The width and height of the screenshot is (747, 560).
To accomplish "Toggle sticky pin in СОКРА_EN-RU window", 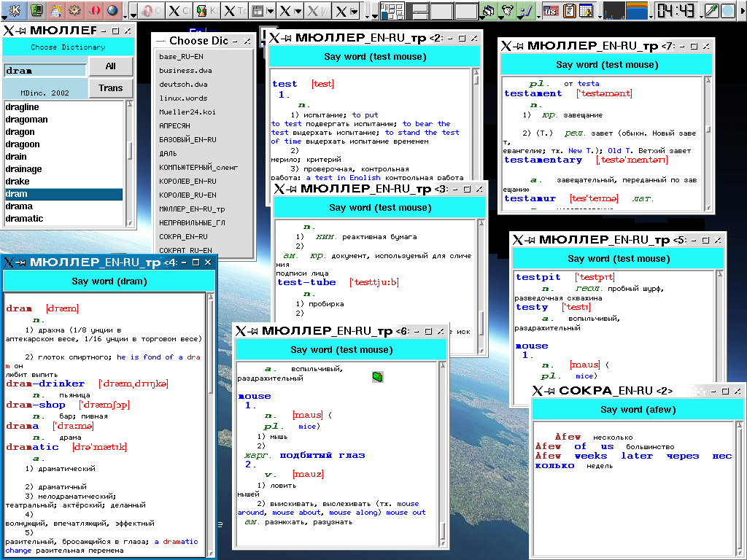I will (550, 391).
